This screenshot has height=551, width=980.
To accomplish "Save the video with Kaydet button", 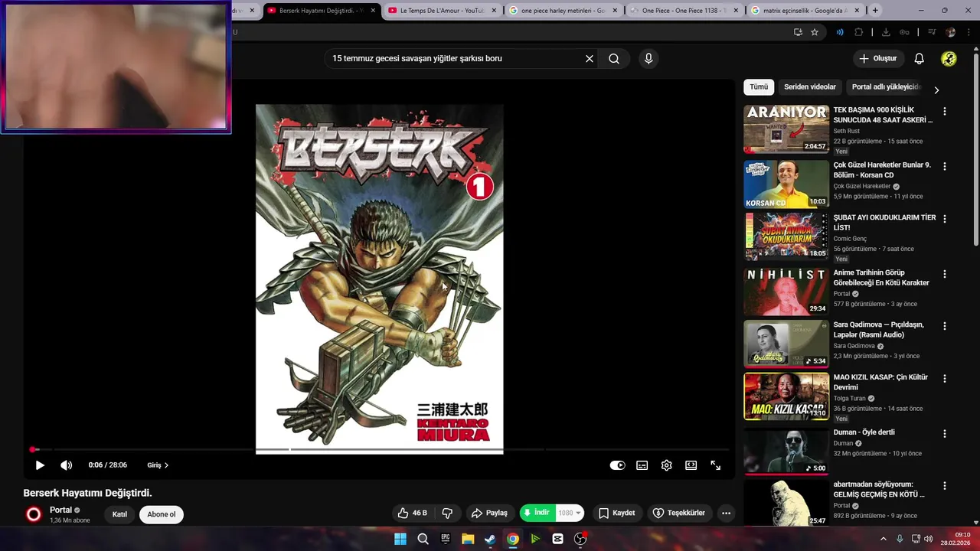I will coord(616,513).
